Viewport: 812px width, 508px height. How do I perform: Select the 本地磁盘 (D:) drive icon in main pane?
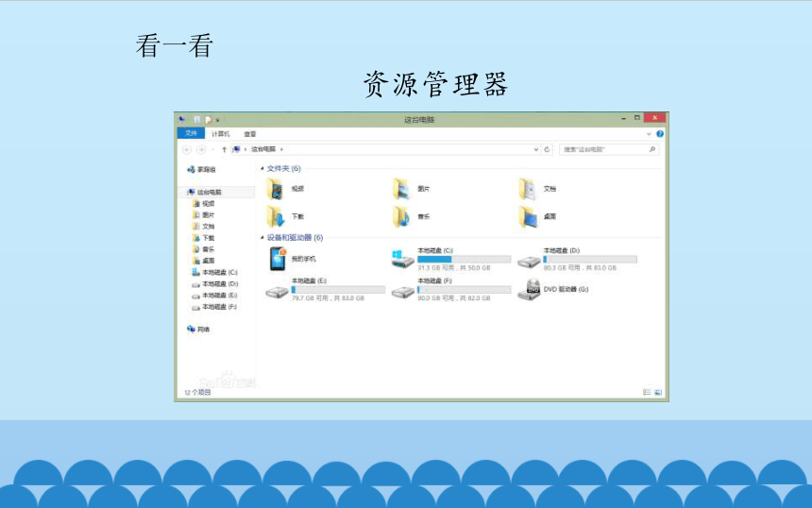click(x=529, y=262)
